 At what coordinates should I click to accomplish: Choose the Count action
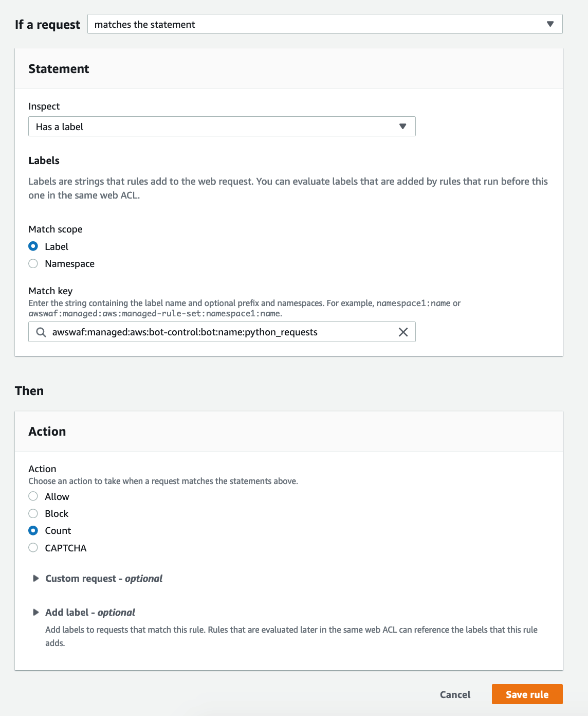(33, 530)
